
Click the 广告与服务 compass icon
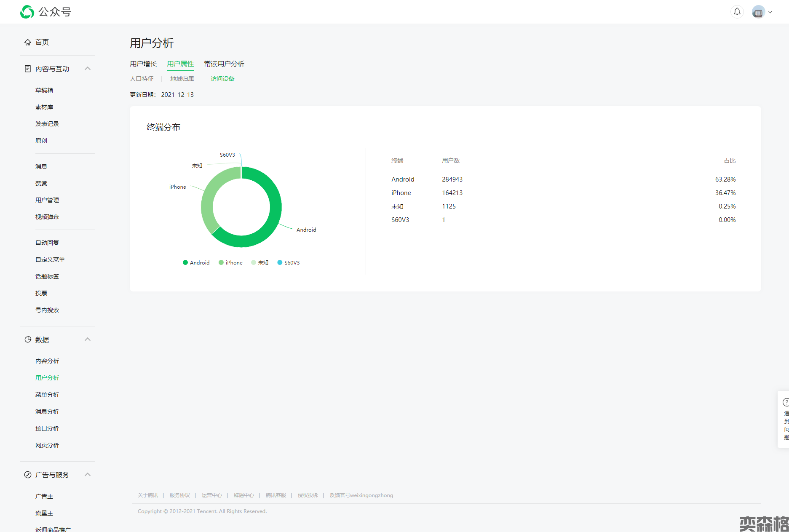(x=28, y=475)
